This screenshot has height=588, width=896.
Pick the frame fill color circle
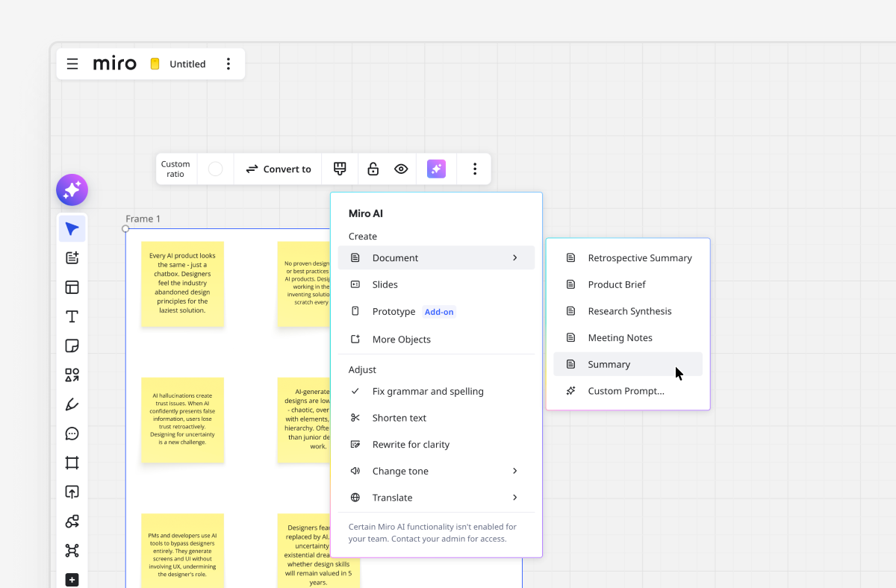coord(215,169)
